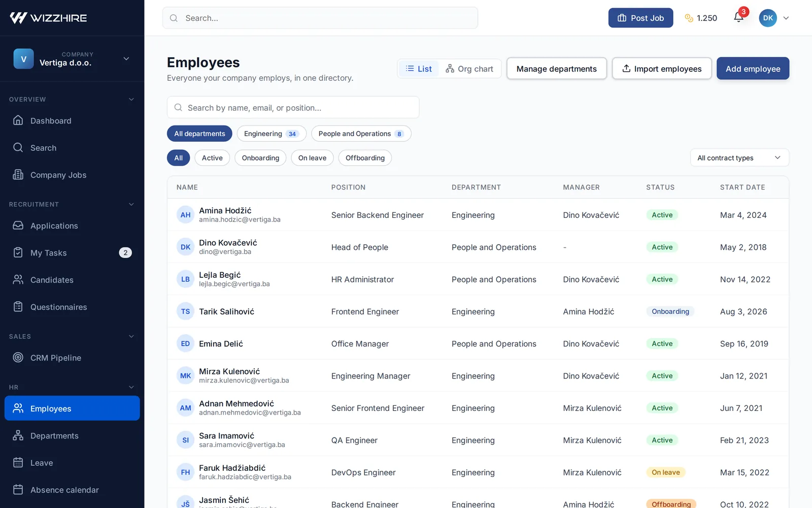Open My Tasks in the sidebar
This screenshot has width=812, height=508.
coord(72,252)
